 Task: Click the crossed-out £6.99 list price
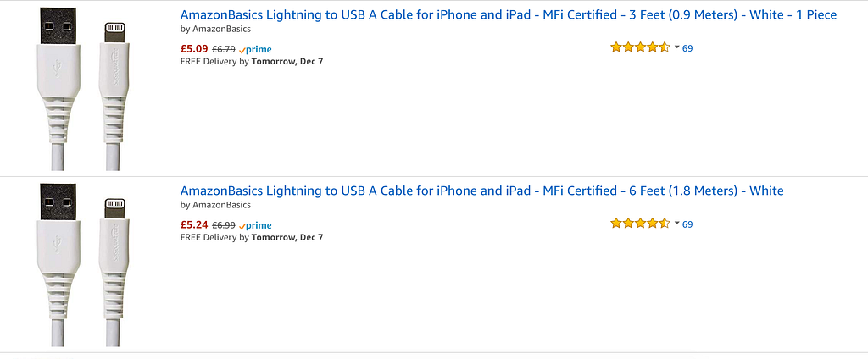click(223, 225)
